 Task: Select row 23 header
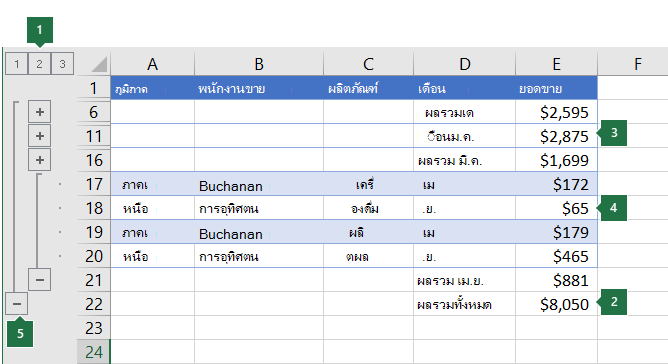[94, 328]
